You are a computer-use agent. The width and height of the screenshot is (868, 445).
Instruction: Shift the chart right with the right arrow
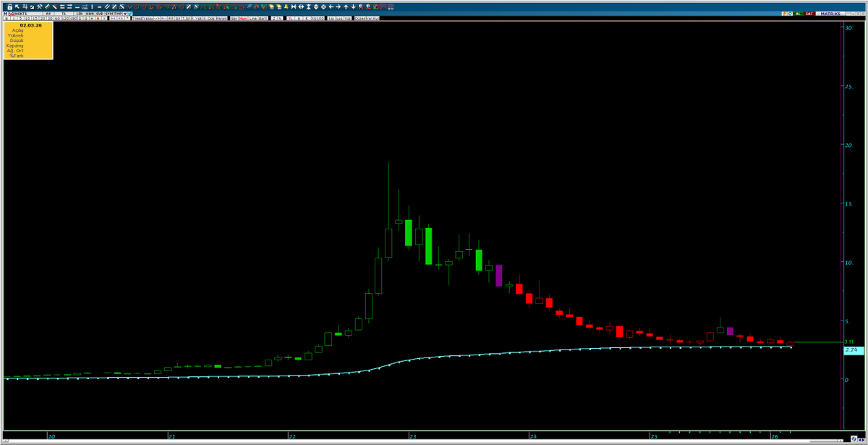tap(339, 7)
